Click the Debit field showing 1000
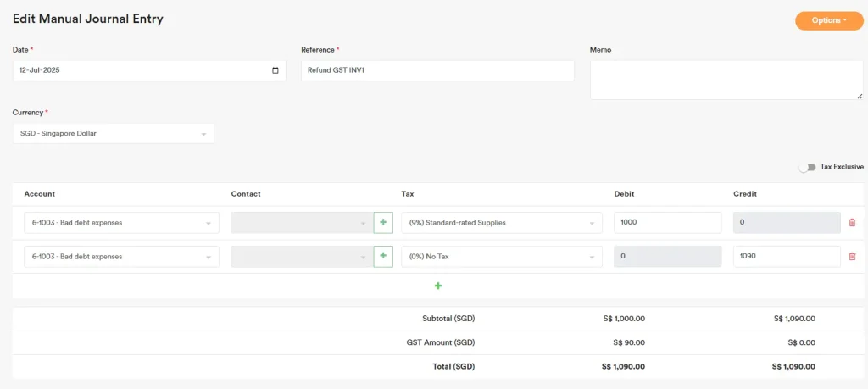Screen dimensions: 868x389 pos(667,223)
